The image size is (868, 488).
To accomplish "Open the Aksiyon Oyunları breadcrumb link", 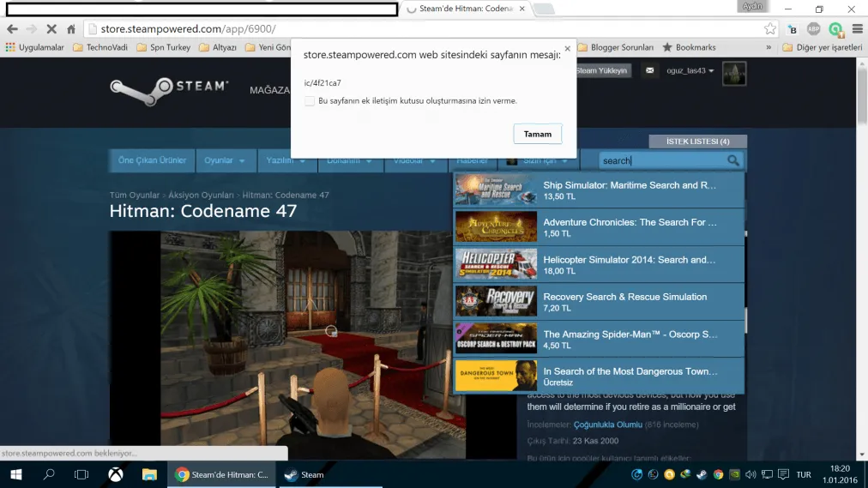I will 201,196.
